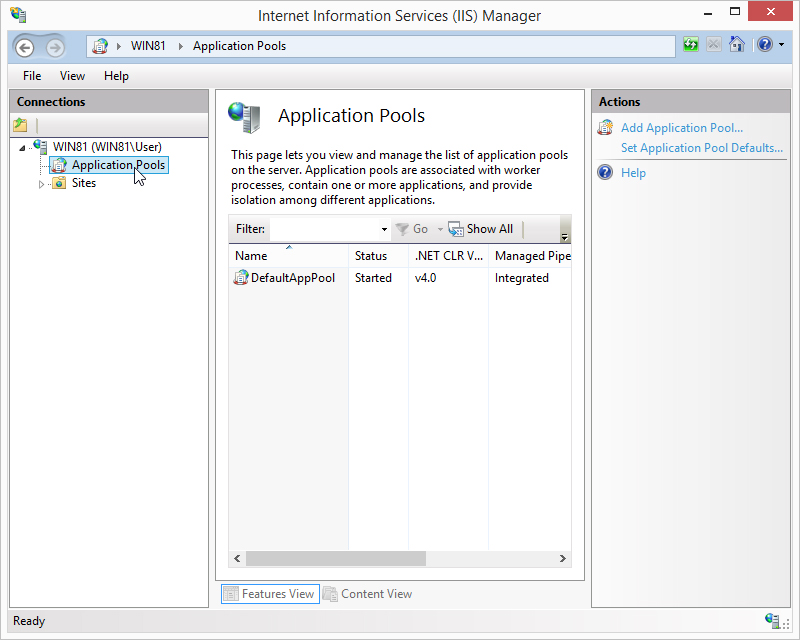
Task: Click the Go filter button
Action: [412, 229]
